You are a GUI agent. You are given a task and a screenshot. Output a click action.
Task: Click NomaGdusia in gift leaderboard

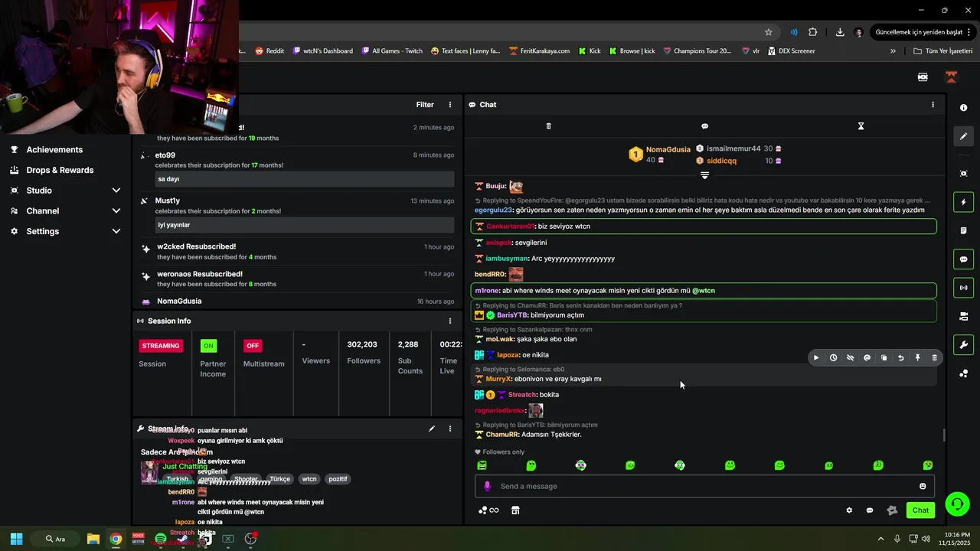(668, 150)
